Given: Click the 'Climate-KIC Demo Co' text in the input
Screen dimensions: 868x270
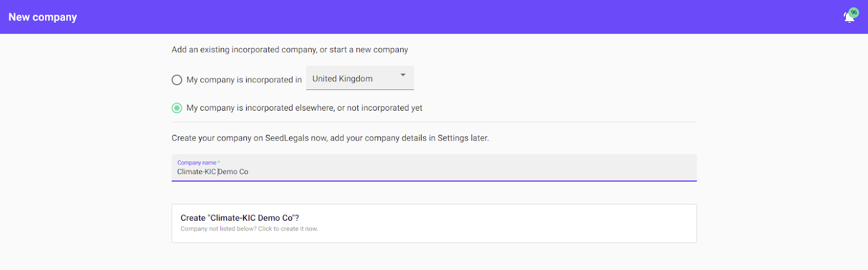Looking at the screenshot, I should 213,172.
